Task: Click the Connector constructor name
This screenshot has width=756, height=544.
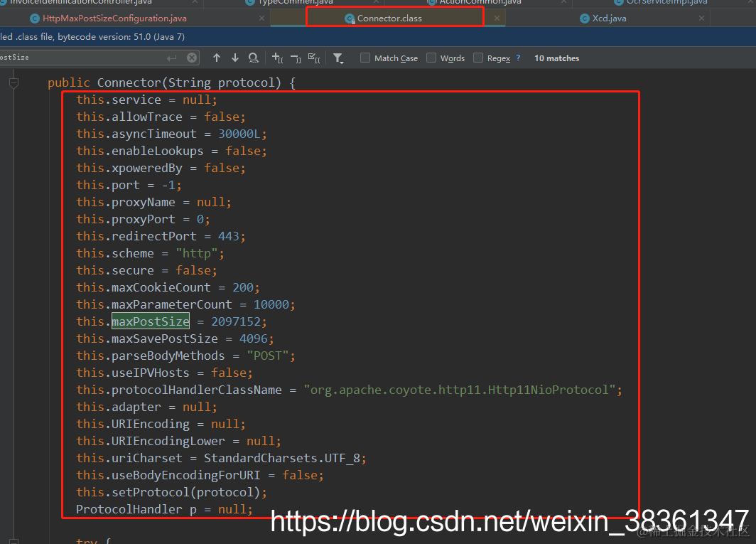Action: click(129, 82)
